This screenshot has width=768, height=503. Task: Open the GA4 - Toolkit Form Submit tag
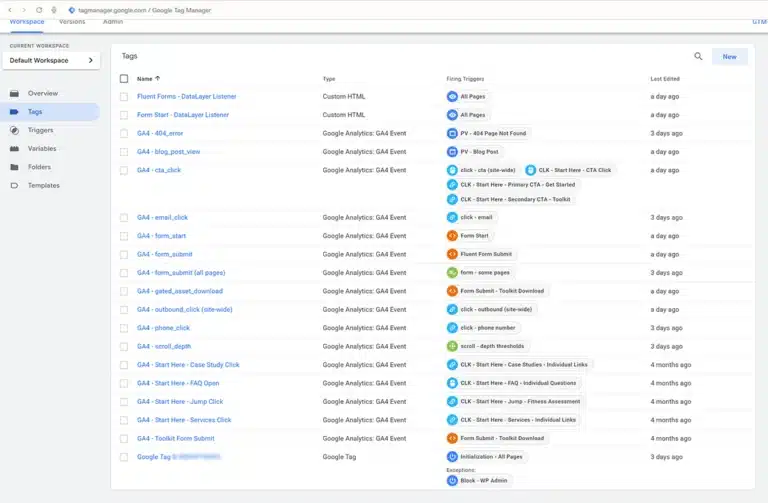(175, 438)
